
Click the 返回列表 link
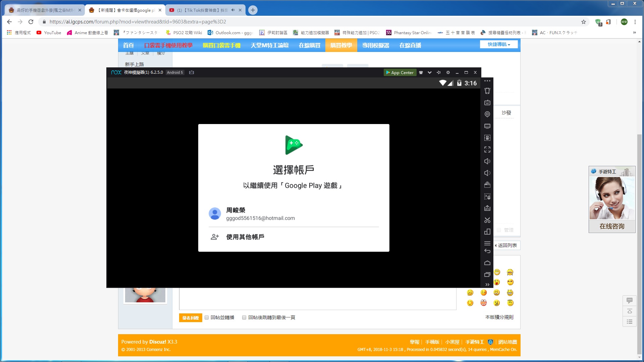tap(506, 245)
